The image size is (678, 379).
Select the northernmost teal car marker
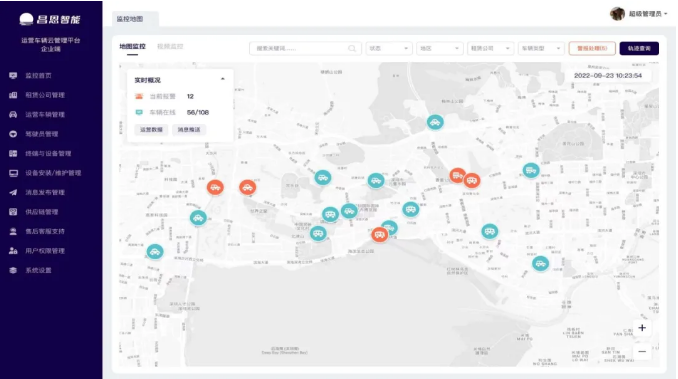pyautogui.click(x=435, y=122)
